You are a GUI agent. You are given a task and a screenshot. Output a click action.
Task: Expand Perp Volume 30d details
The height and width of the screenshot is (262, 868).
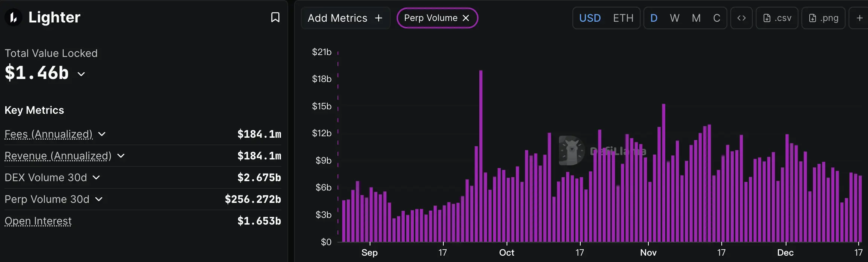(99, 199)
